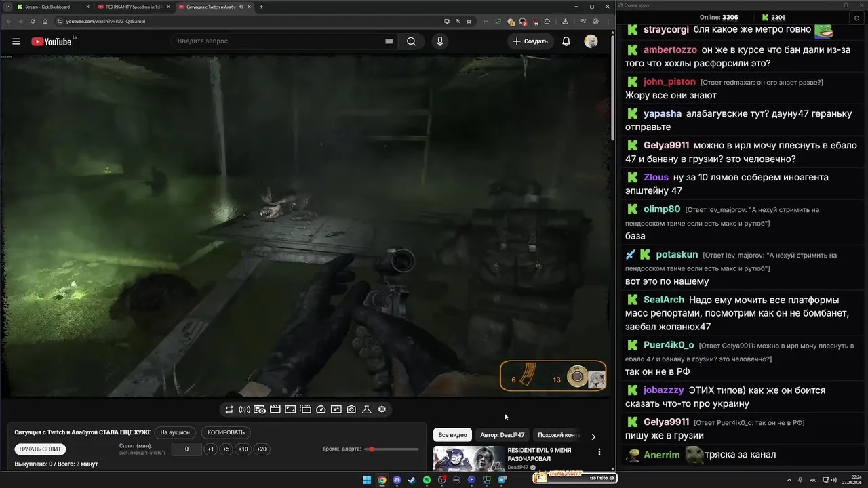Image resolution: width=868 pixels, height=488 pixels.
Task: Open more options for Resident Evil 9 video
Action: 599,452
